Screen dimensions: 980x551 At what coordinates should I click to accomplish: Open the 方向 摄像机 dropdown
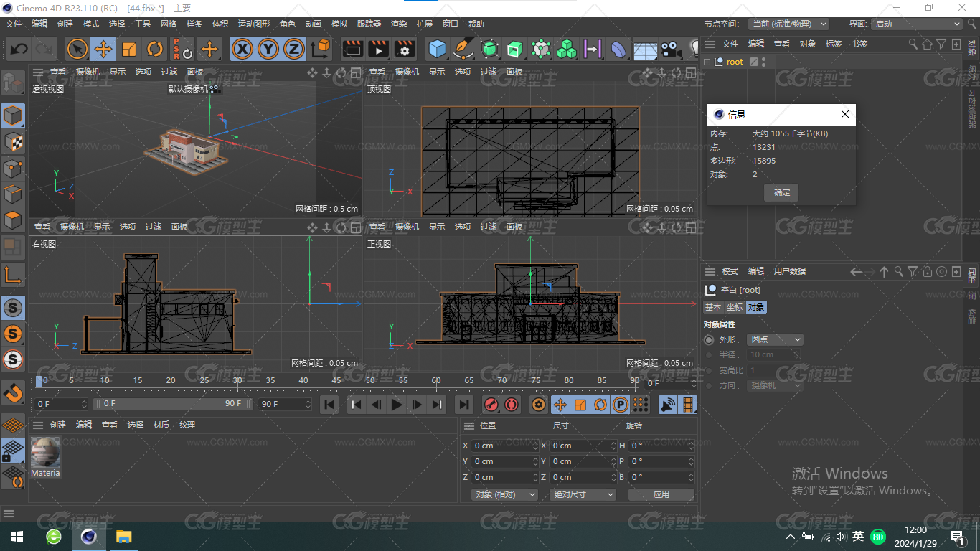[x=775, y=385]
